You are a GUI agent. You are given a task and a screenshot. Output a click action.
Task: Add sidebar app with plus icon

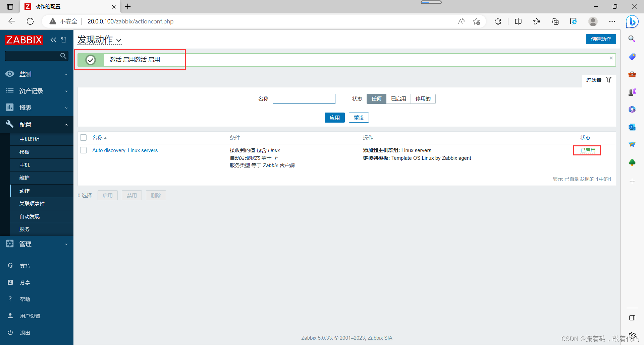pos(632,181)
